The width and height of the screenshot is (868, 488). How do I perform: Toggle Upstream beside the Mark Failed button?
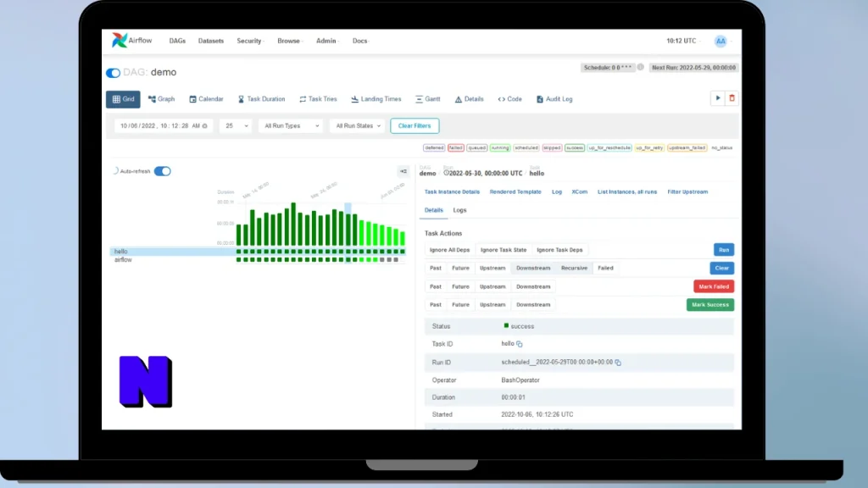point(492,286)
